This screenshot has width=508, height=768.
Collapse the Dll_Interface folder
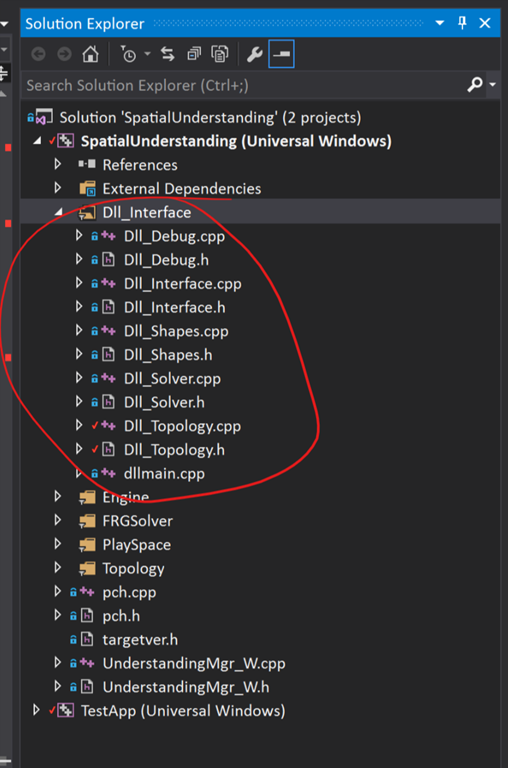tap(58, 212)
